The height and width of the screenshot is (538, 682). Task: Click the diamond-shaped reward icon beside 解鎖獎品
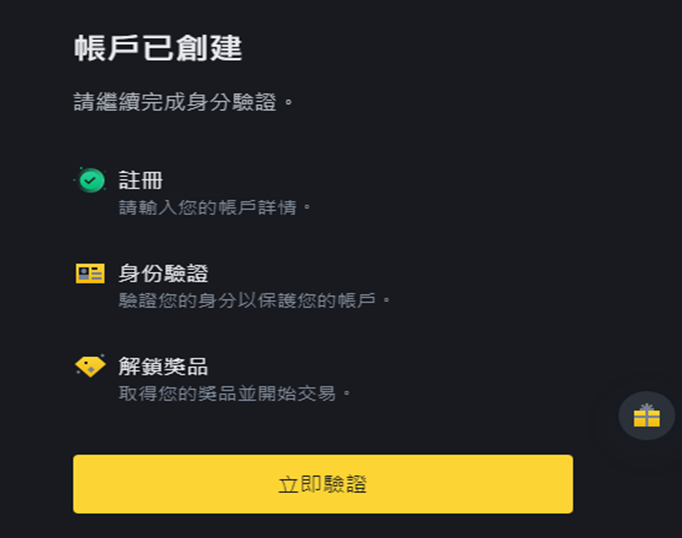tap(90, 366)
